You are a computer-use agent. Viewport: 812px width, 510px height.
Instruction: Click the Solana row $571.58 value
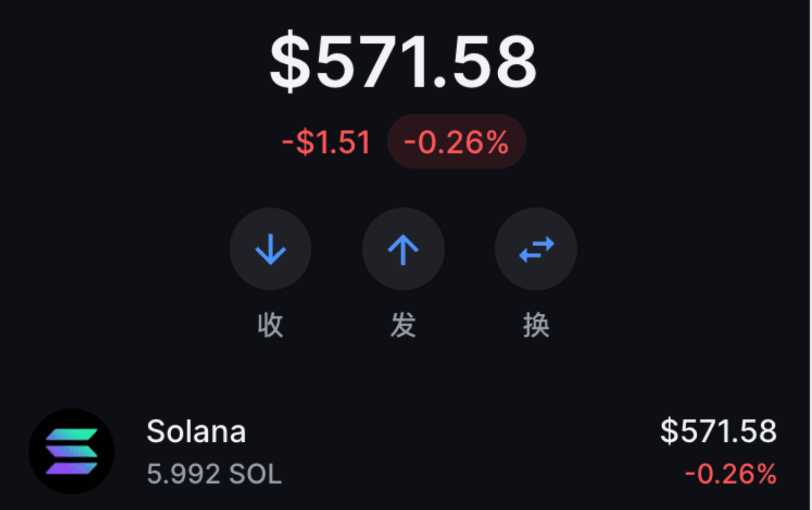[718, 431]
